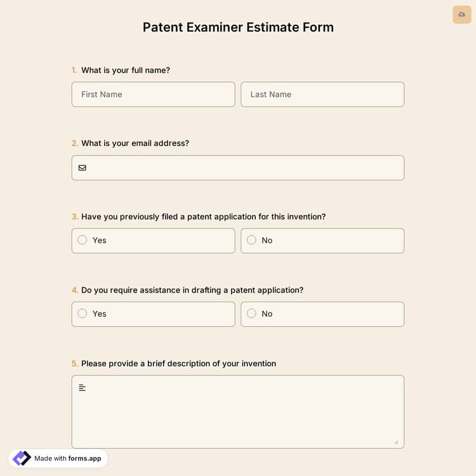Select Yes for previously filed patent application
This screenshot has width=476, height=476.
click(x=83, y=240)
